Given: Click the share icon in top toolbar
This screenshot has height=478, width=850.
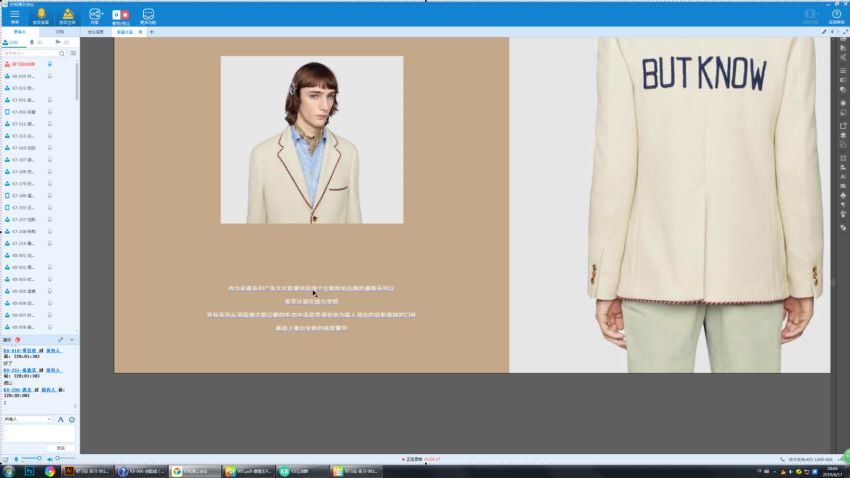Looking at the screenshot, I should pos(94,14).
